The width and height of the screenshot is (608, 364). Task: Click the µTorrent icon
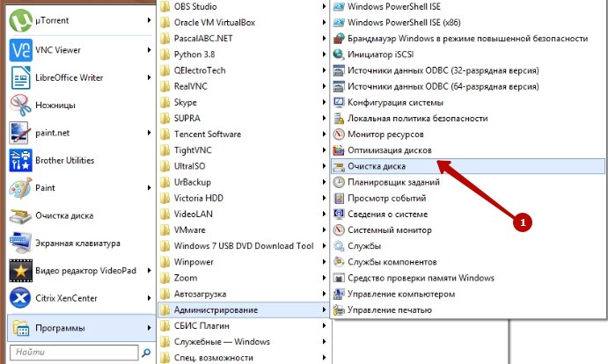[20, 20]
